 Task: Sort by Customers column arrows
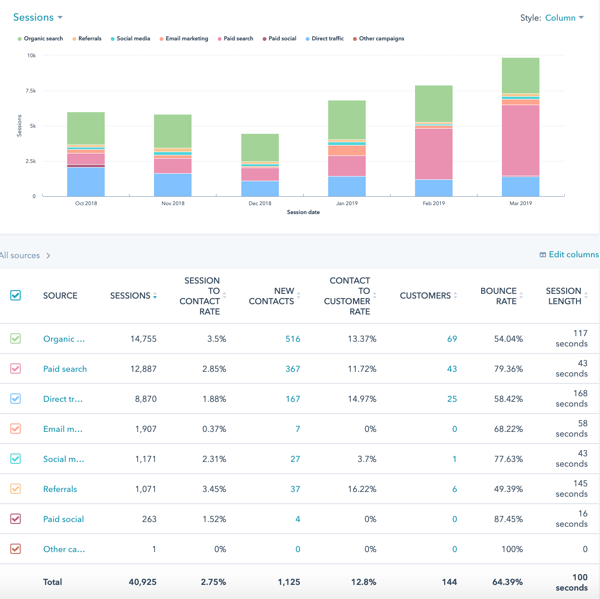pos(456,296)
